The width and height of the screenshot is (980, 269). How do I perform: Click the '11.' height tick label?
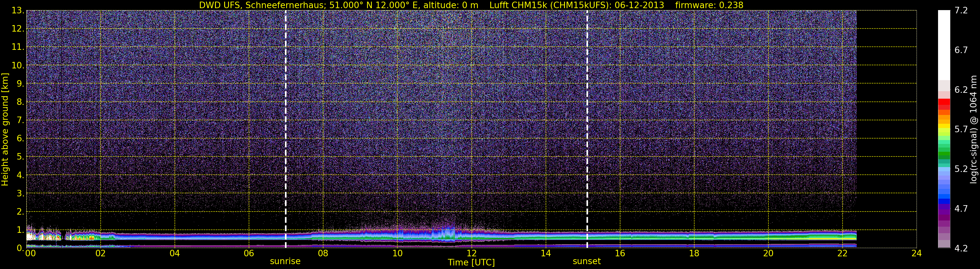(18, 47)
